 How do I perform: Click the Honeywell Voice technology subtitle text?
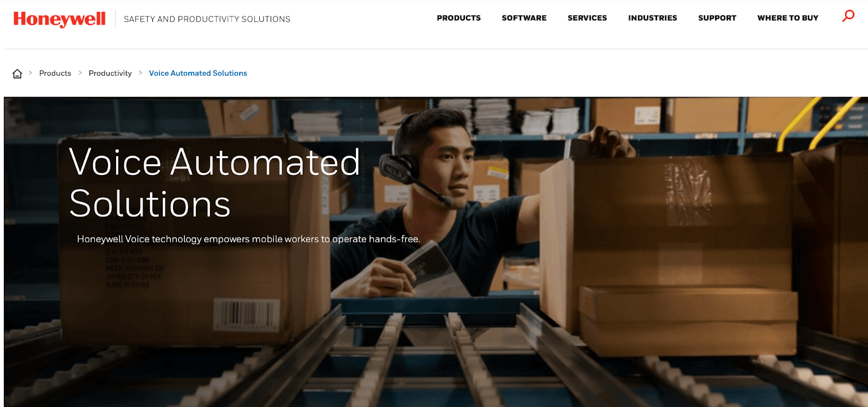tap(248, 239)
